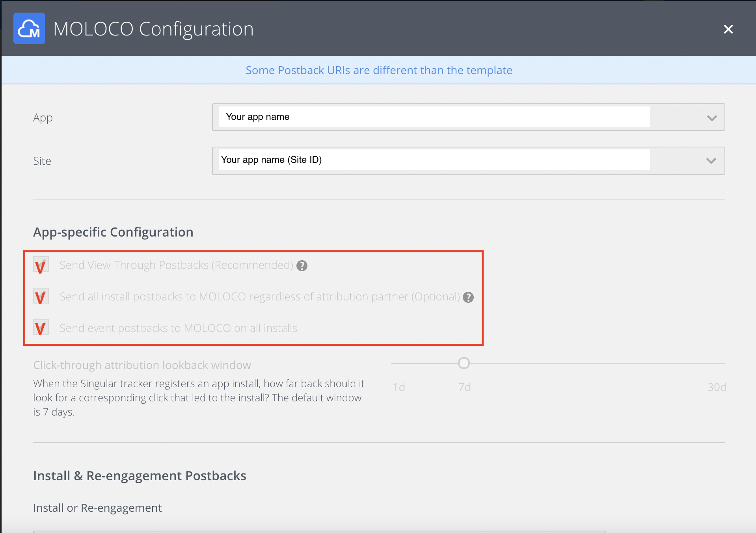Click the Postback URIs differ notice banner
Viewport: 756px width, 533px height.
coord(378,70)
